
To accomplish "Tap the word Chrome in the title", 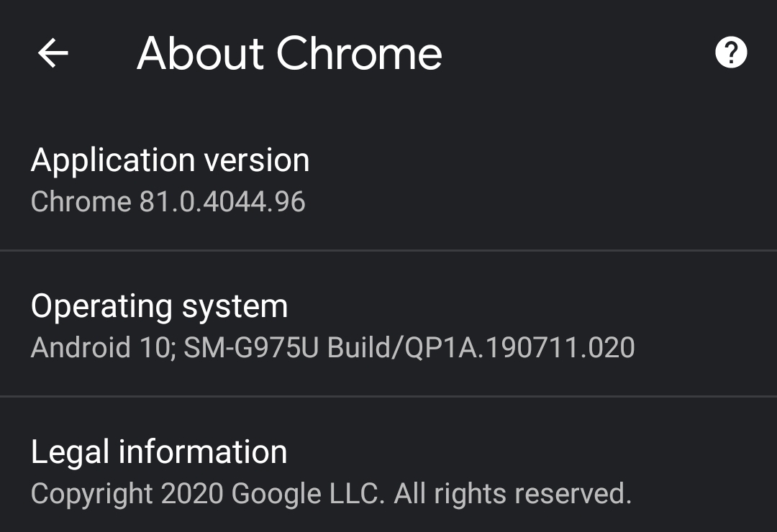I will click(x=359, y=53).
